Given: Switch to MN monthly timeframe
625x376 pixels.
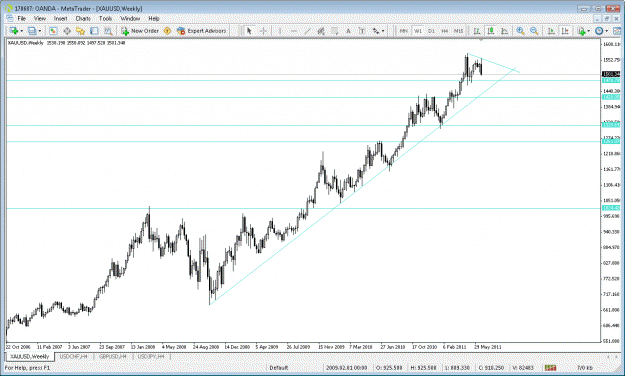Looking at the screenshot, I should (403, 31).
